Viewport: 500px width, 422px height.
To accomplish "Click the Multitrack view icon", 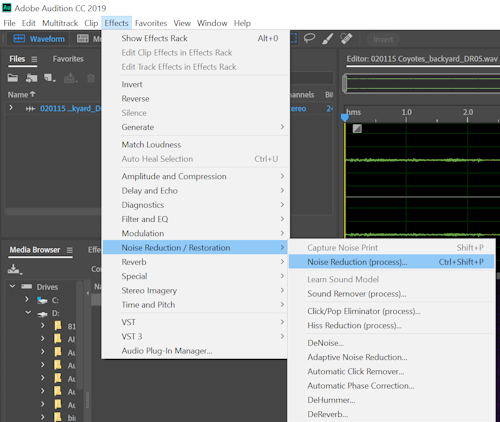I will [x=83, y=39].
